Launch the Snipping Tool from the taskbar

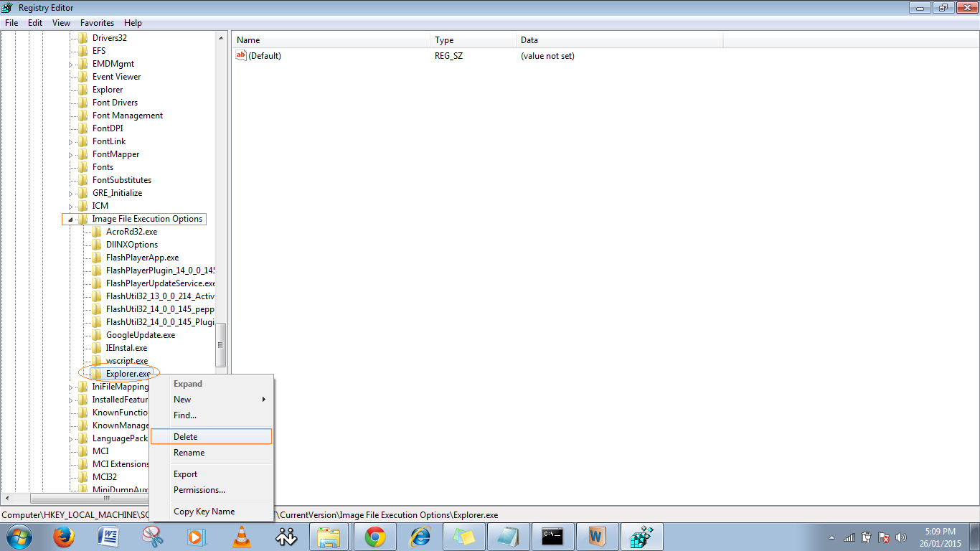[x=152, y=536]
